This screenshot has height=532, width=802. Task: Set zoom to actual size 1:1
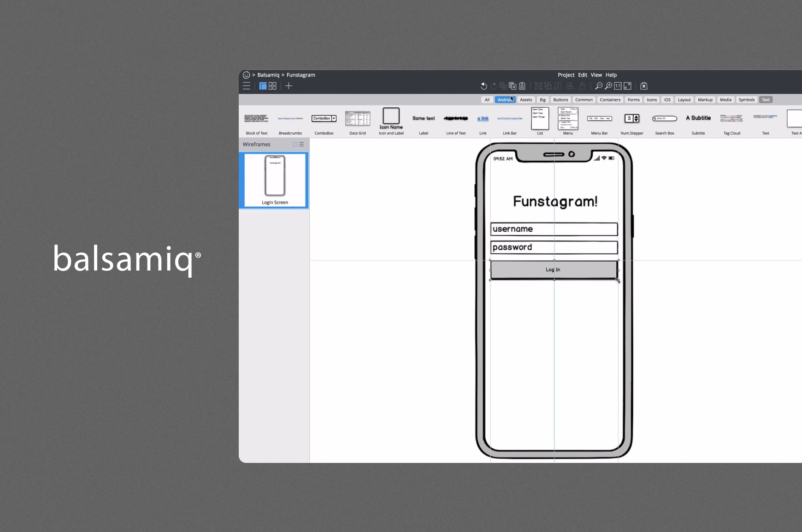[x=618, y=86]
